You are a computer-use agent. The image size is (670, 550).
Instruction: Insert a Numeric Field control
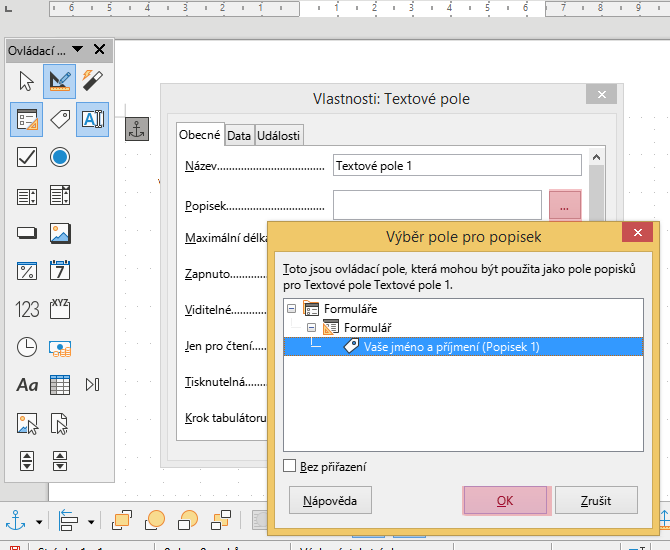coord(26,309)
